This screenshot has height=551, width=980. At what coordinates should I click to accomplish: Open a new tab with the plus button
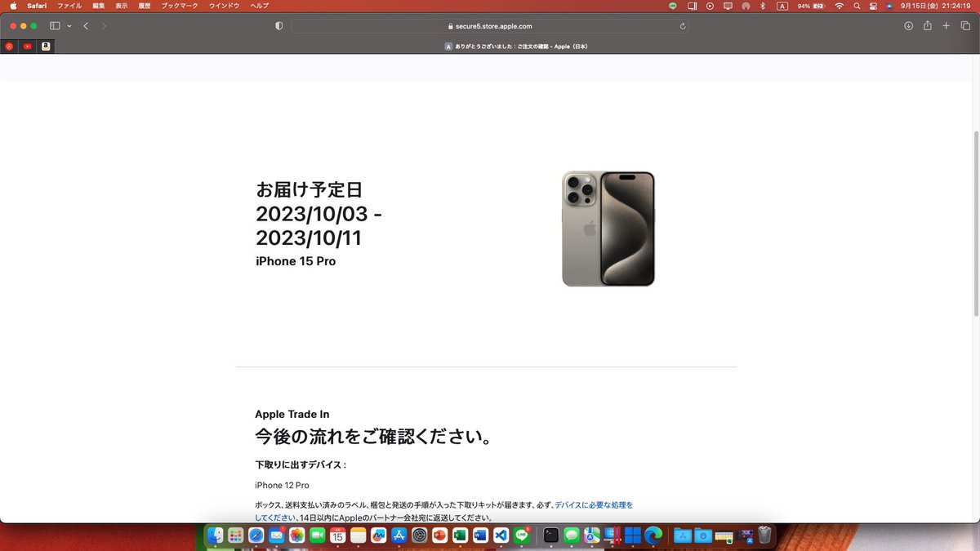946,26
